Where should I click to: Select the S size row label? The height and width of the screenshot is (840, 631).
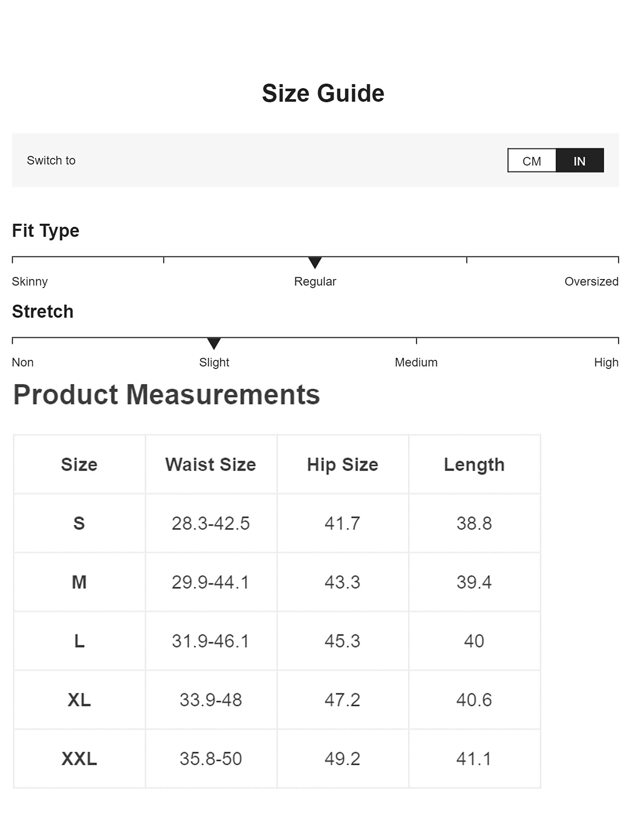click(79, 523)
